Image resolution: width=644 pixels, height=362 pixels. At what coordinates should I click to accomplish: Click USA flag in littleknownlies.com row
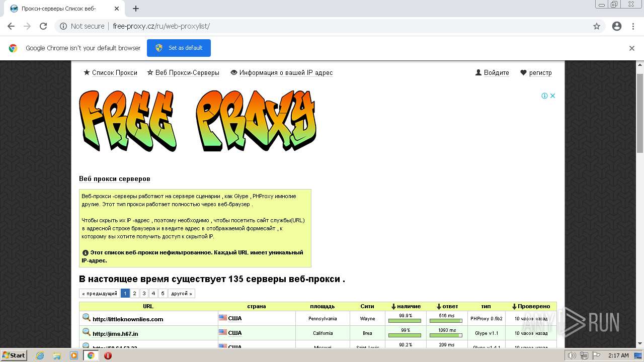[x=223, y=318]
